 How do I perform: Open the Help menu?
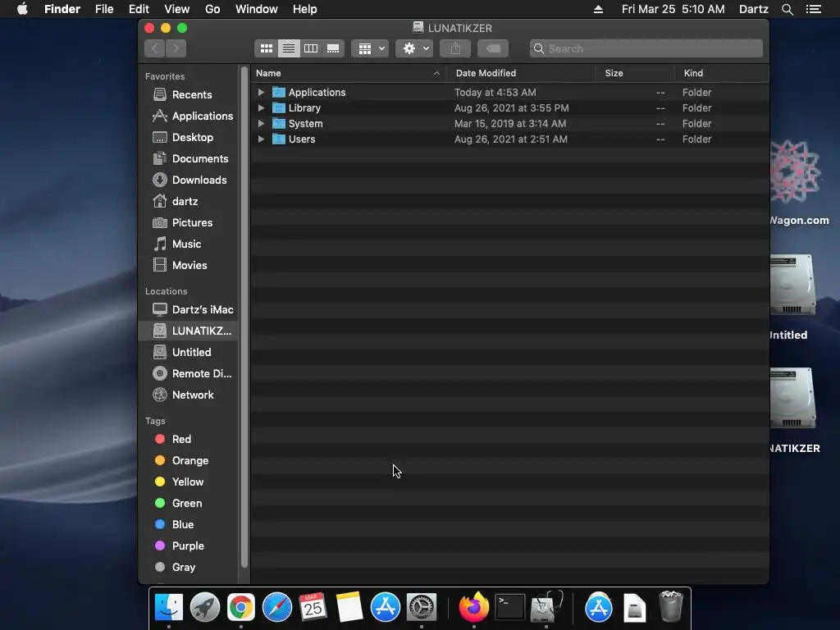[x=305, y=9]
